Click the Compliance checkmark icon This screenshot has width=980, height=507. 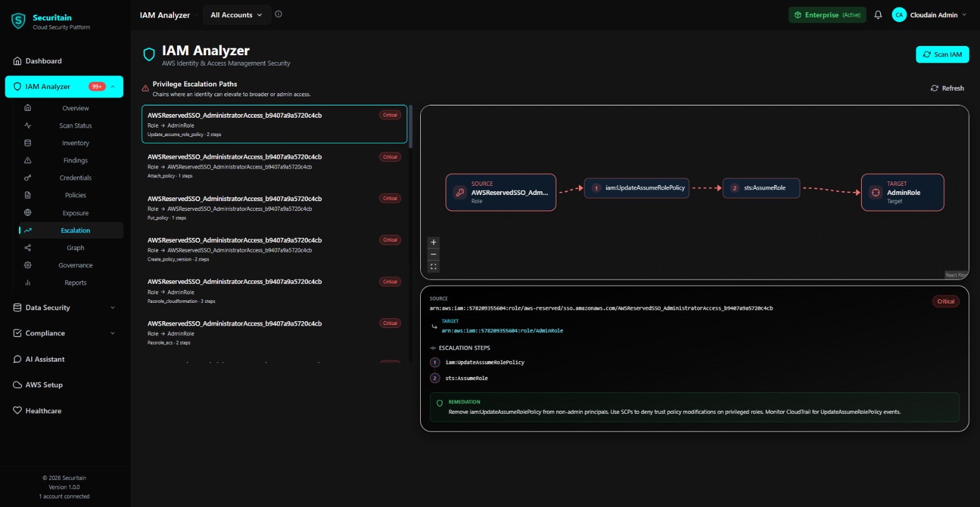[x=17, y=334]
